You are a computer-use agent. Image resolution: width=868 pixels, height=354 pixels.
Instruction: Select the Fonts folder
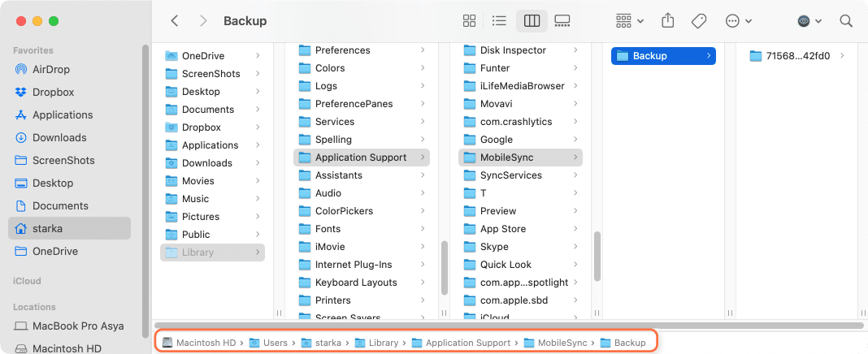[362, 229]
